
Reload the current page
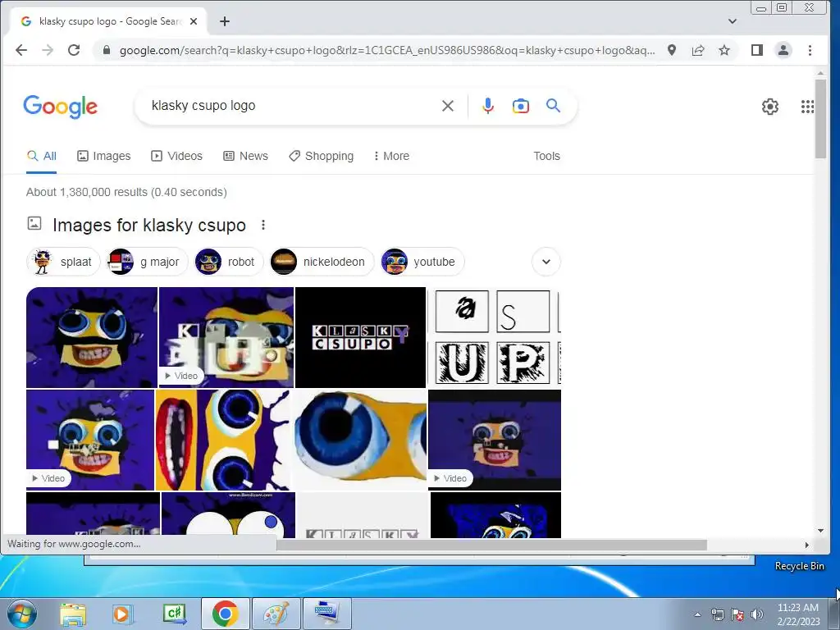click(74, 50)
